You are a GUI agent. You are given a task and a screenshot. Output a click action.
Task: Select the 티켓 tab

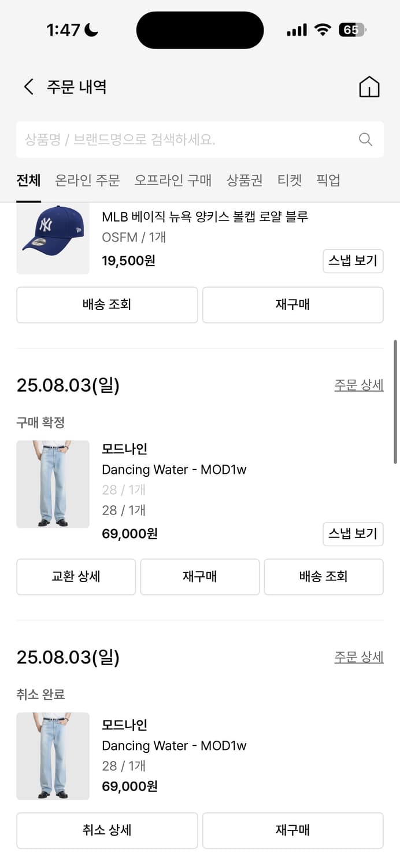(x=290, y=180)
